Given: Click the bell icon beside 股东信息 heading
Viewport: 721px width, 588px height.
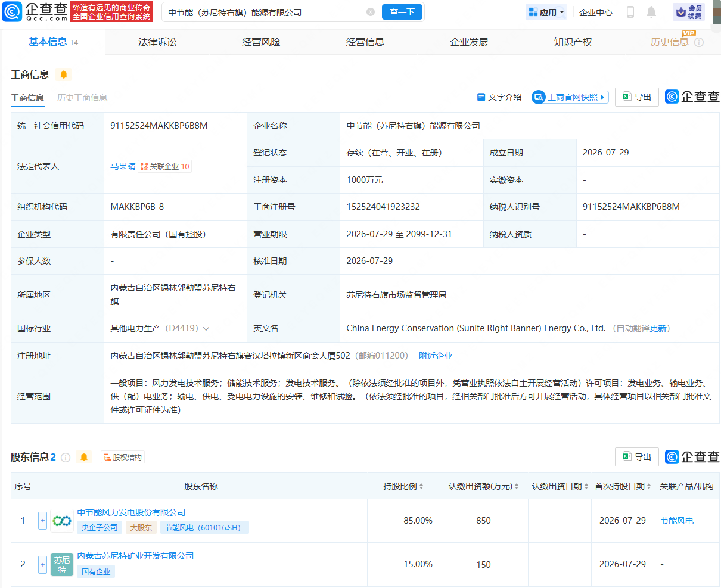Looking at the screenshot, I should 84,457.
